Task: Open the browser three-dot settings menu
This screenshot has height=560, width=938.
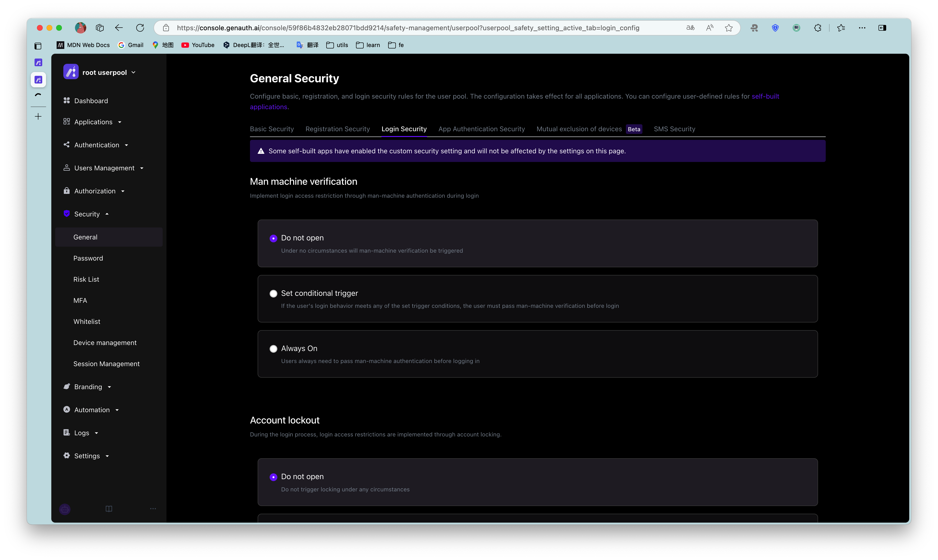Action: click(x=862, y=28)
